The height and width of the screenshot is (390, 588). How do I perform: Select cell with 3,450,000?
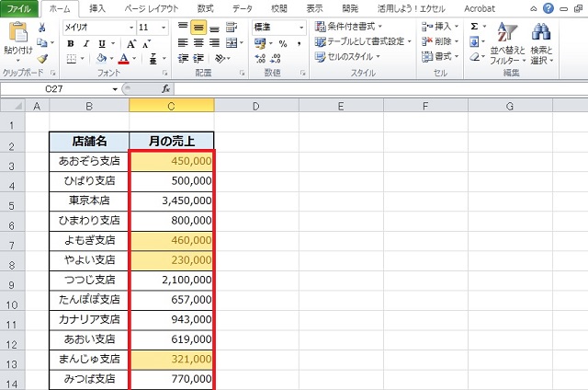pyautogui.click(x=172, y=201)
